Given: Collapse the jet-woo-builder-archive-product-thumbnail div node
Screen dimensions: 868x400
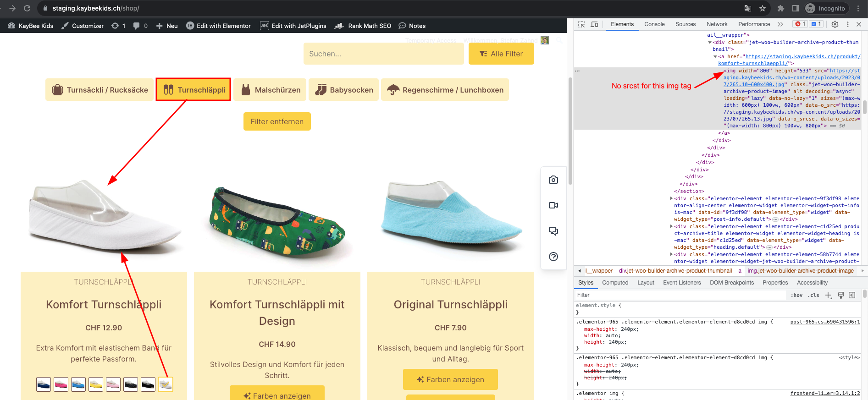Looking at the screenshot, I should tap(710, 43).
